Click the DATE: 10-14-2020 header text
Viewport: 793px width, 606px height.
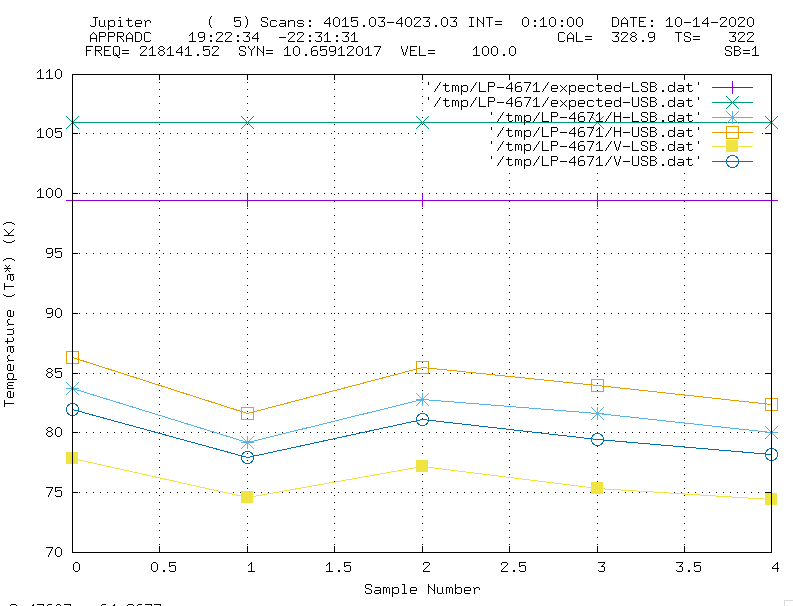683,22
